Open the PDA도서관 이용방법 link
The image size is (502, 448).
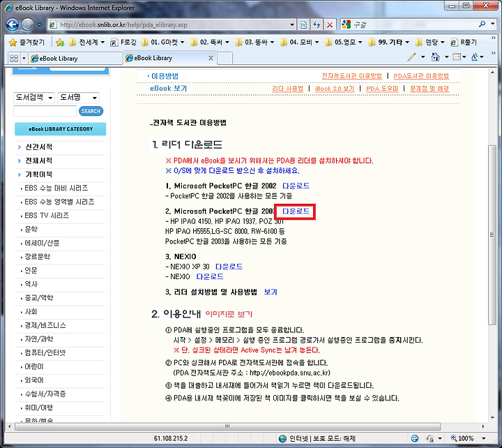click(x=421, y=76)
